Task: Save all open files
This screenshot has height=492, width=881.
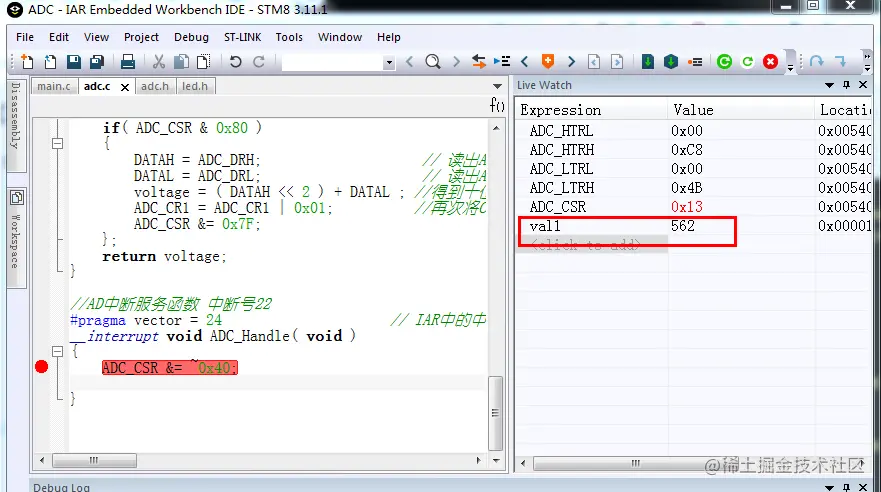Action: tap(97, 61)
